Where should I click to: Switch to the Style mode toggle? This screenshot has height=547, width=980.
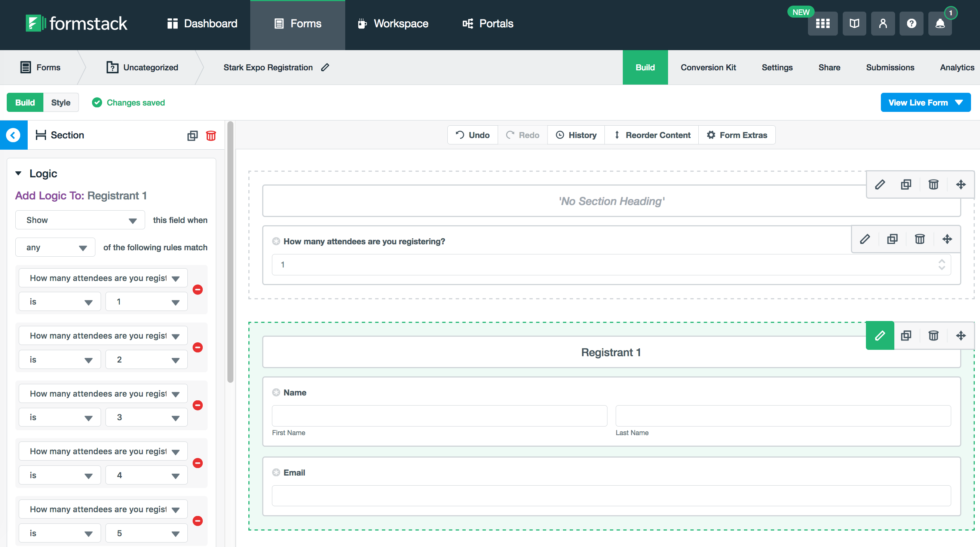pos(61,103)
